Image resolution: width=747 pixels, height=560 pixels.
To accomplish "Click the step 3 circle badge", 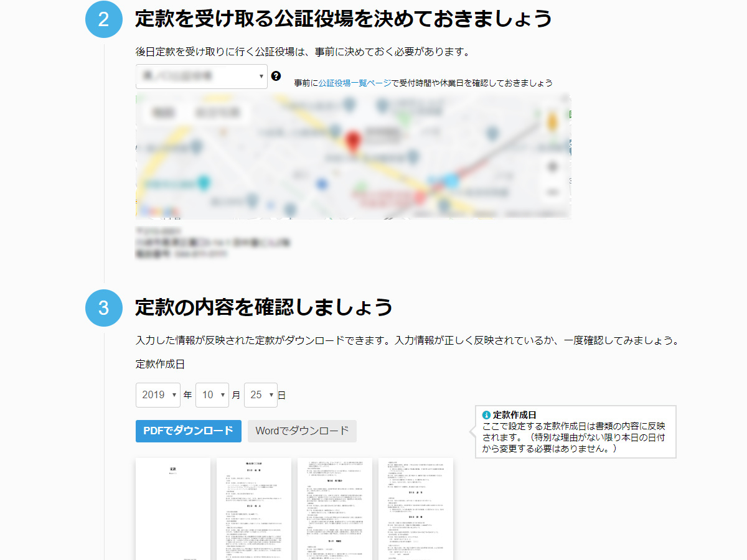I will click(103, 307).
